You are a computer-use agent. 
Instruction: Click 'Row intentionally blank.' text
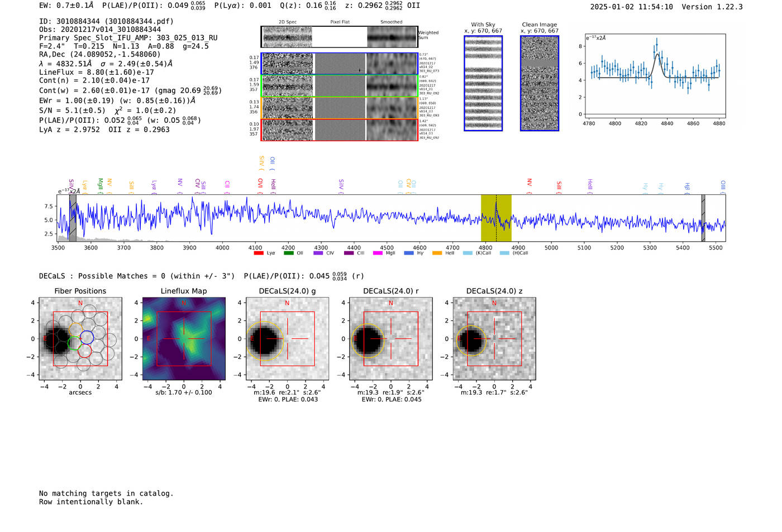tap(91, 502)
